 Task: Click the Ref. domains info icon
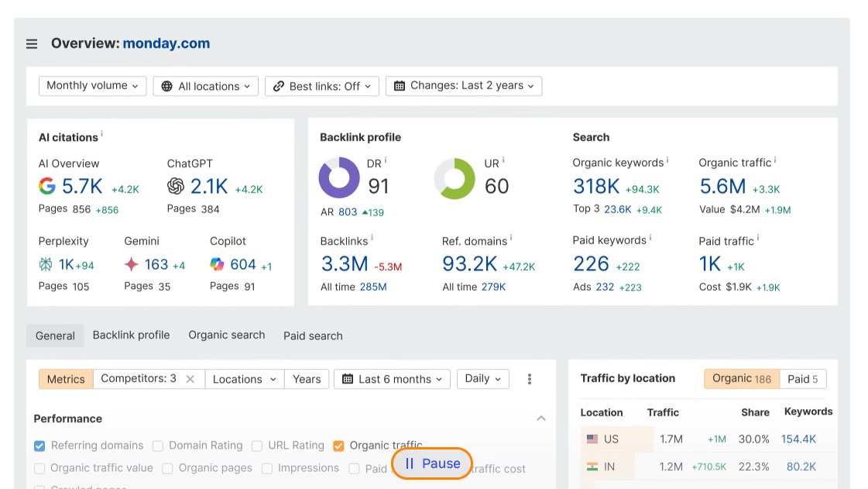pyautogui.click(x=511, y=238)
